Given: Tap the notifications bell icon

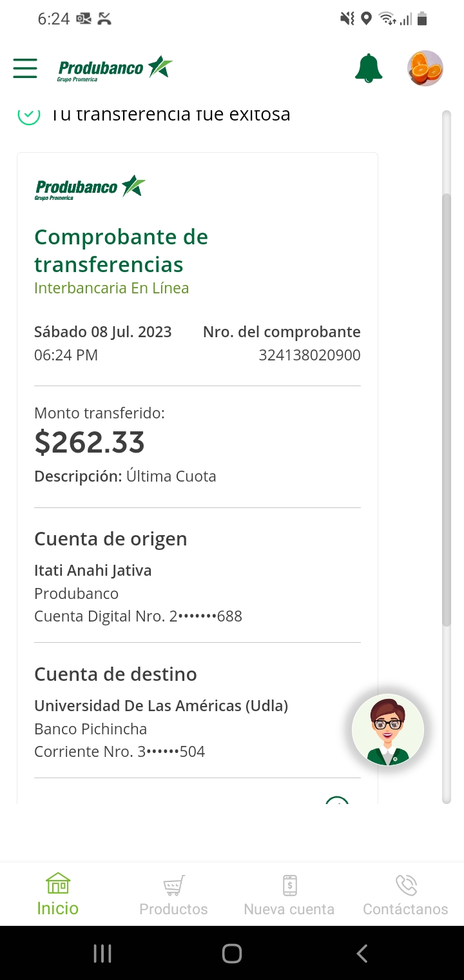Looking at the screenshot, I should [x=369, y=68].
